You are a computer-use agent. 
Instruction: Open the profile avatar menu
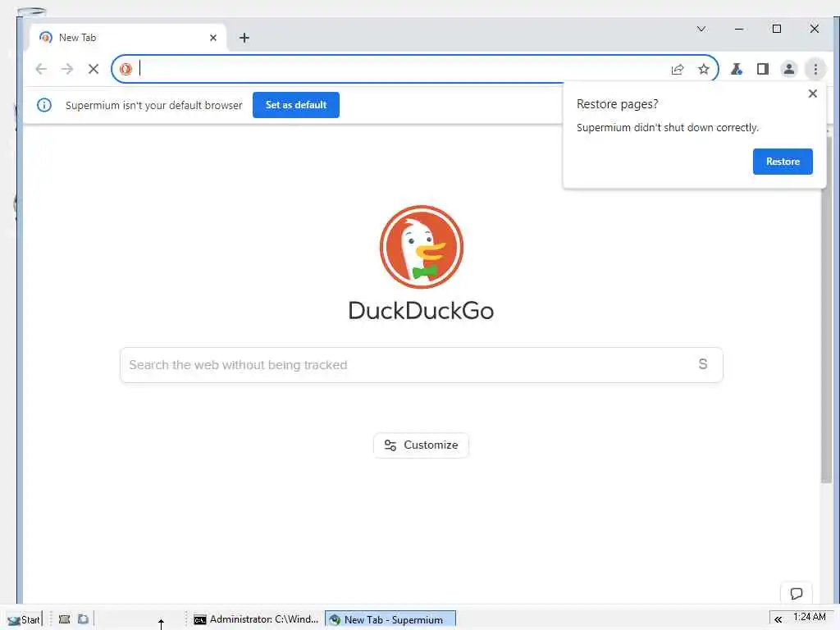(788, 69)
